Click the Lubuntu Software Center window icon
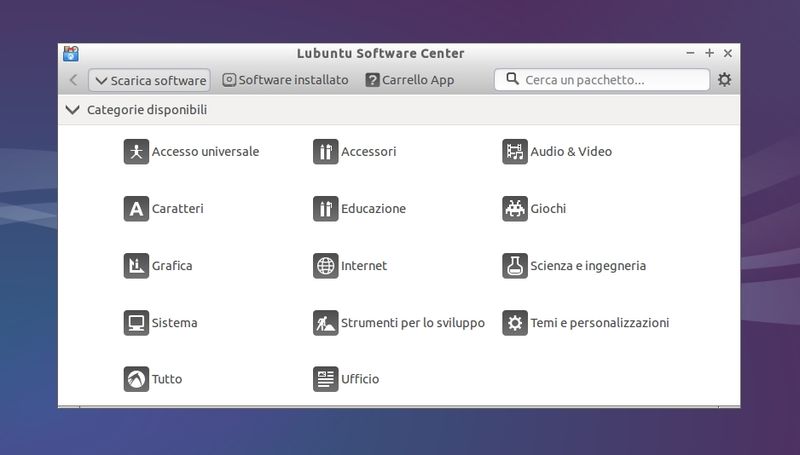 point(71,54)
